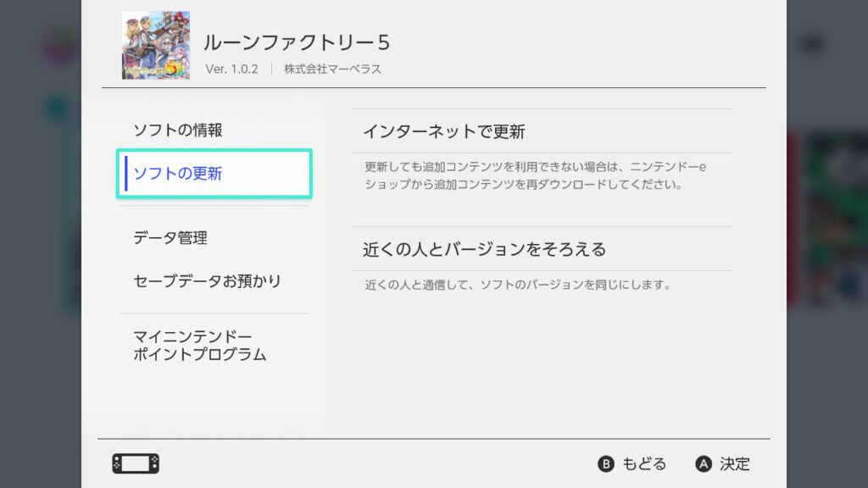This screenshot has width=868, height=488.
Task: Click the もどる back label
Action: coord(644,463)
